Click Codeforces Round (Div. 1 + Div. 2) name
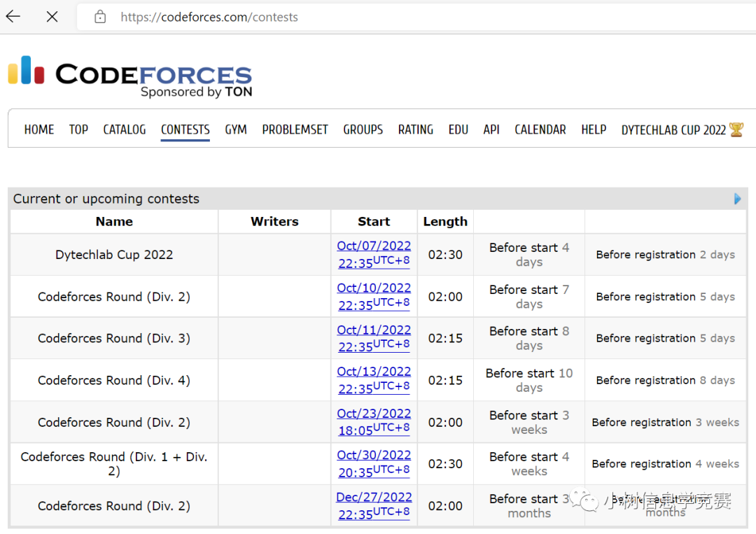The image size is (756, 534). tap(114, 463)
